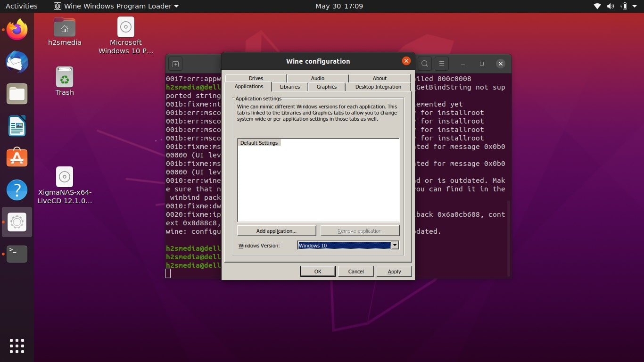Open LibreOffice Writer from the dock

point(17,126)
